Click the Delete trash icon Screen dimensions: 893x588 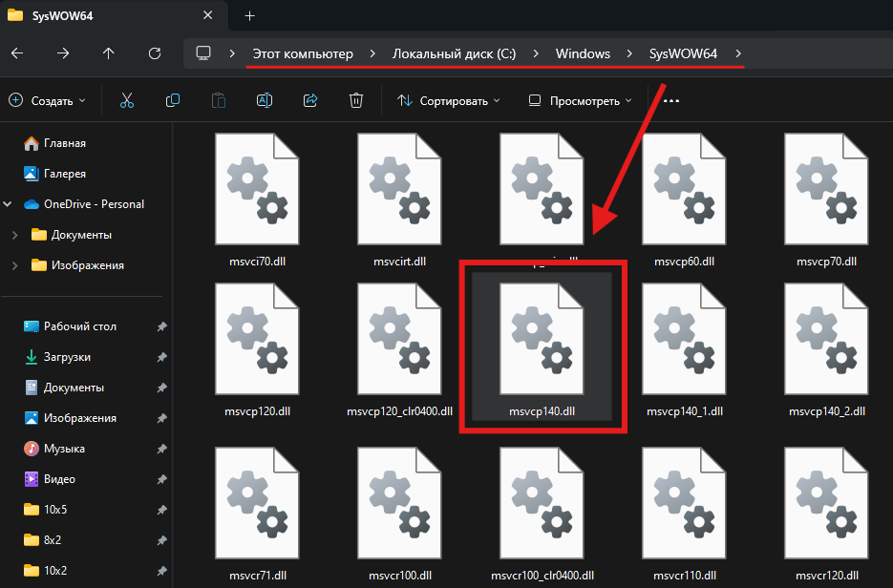356,100
